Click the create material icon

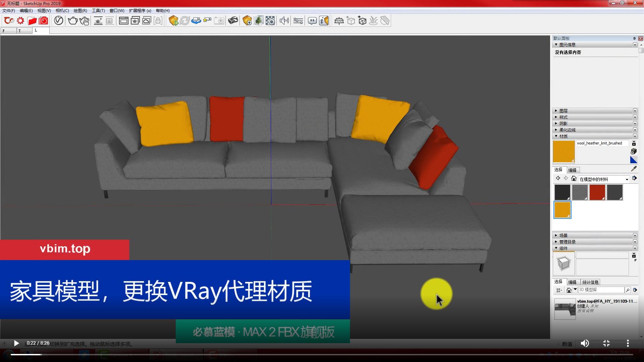pyautogui.click(x=634, y=152)
